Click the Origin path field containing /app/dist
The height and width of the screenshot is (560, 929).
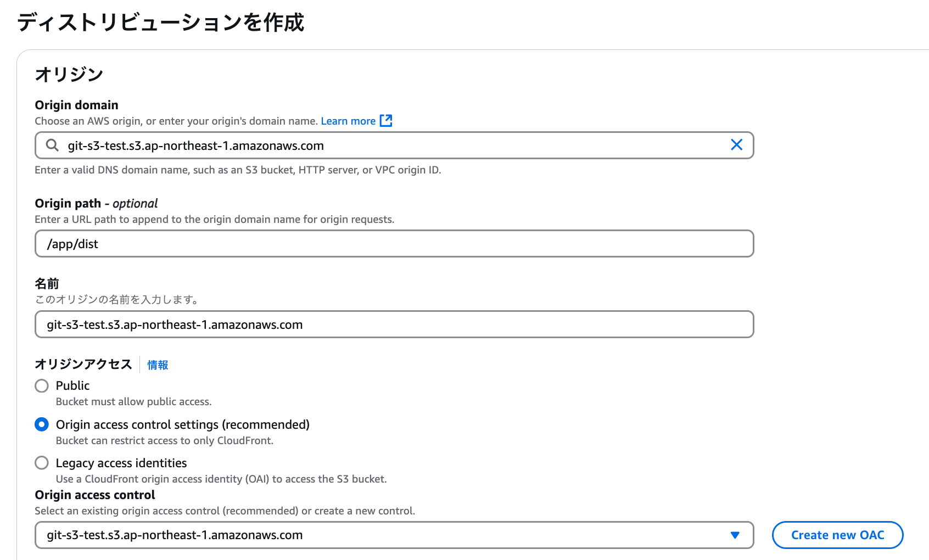pos(394,244)
